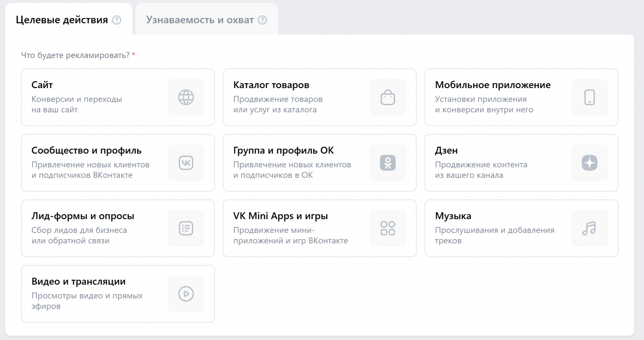This screenshot has width=644, height=340.
Task: Click the music note icon
Action: point(589,229)
